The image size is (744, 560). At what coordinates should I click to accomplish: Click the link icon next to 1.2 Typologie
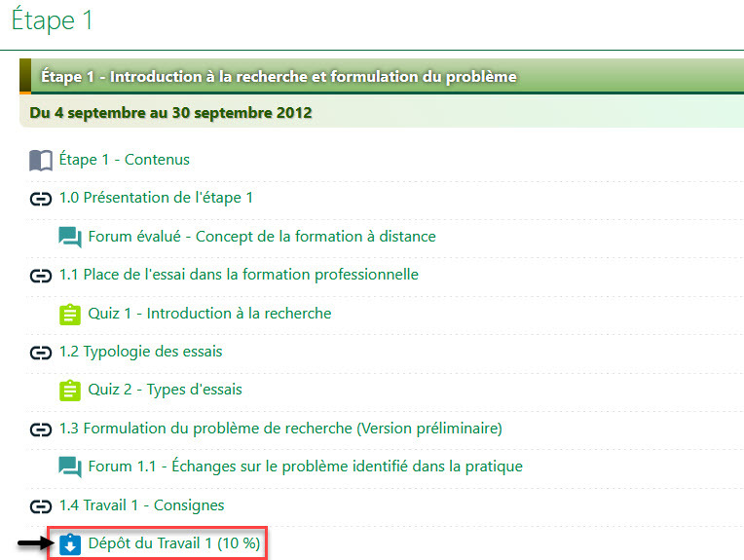pos(41,352)
